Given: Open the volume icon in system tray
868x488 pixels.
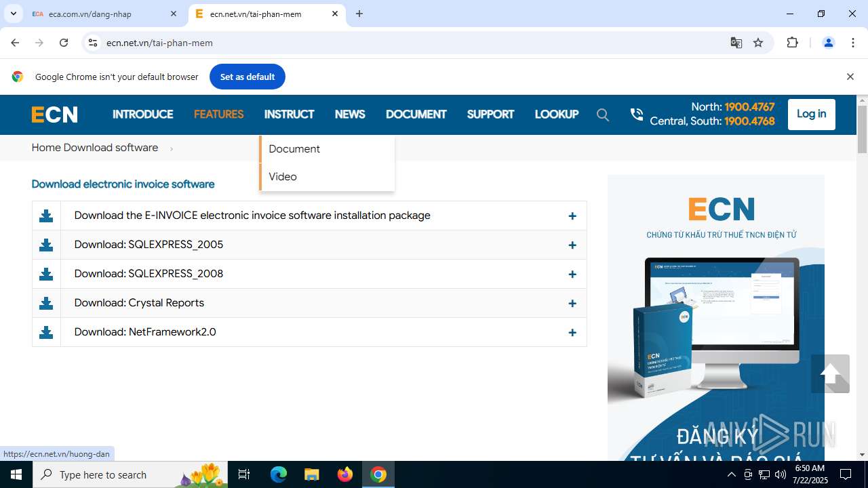Looking at the screenshot, I should [781, 474].
